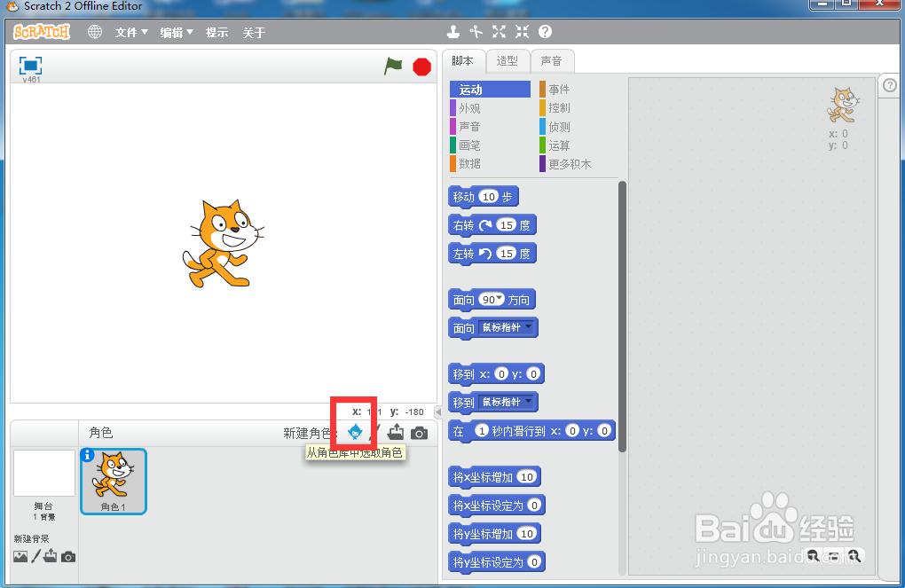Select the Shrink sprite tool
The image size is (905, 588).
(x=522, y=32)
